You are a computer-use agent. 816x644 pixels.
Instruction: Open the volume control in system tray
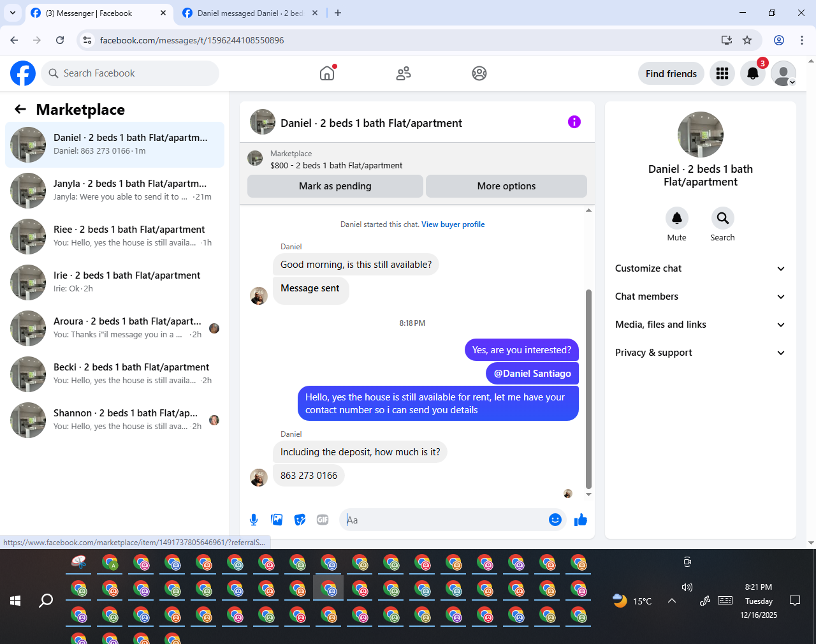tap(687, 587)
